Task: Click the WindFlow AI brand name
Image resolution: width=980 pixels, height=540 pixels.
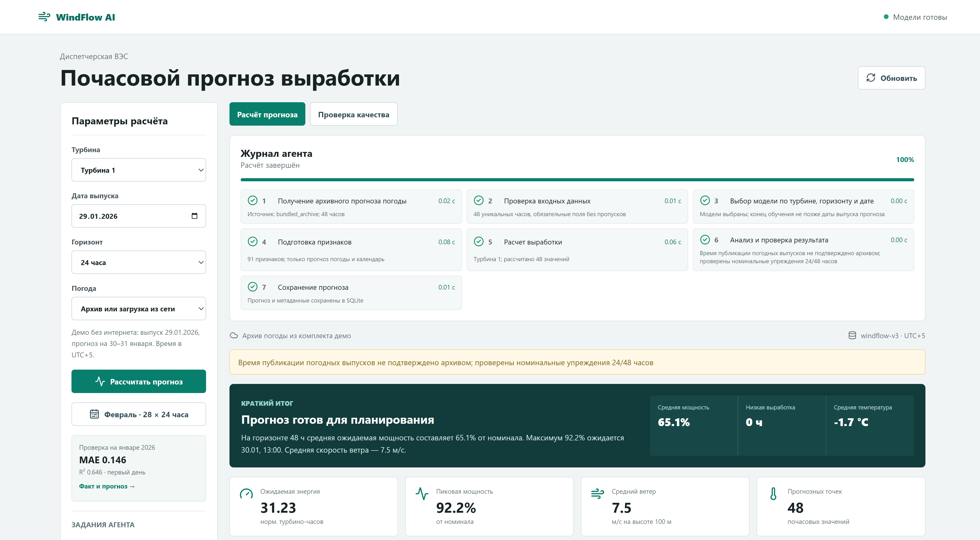Action: [85, 17]
